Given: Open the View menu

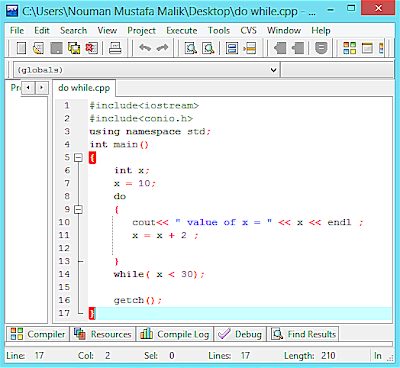Looking at the screenshot, I should pyautogui.click(x=107, y=30).
